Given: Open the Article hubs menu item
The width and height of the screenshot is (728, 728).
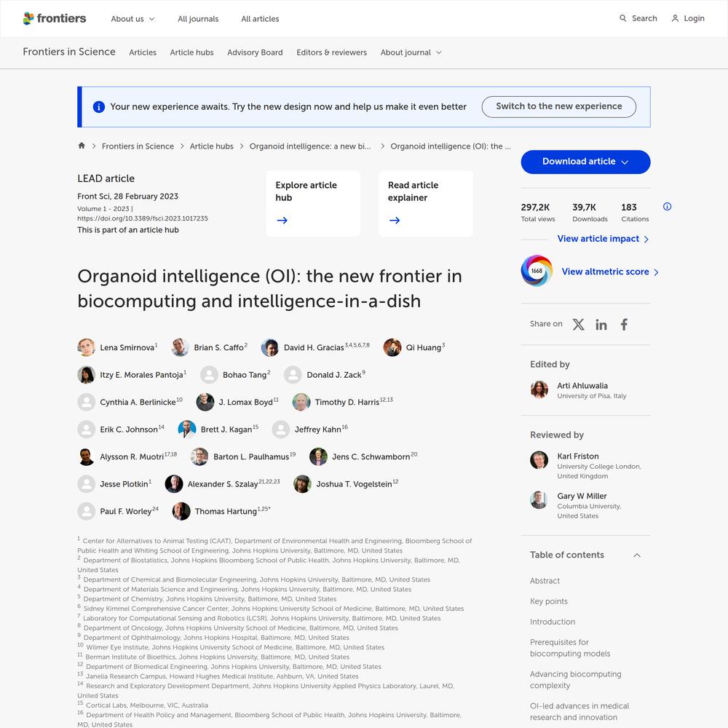Looking at the screenshot, I should point(191,52).
